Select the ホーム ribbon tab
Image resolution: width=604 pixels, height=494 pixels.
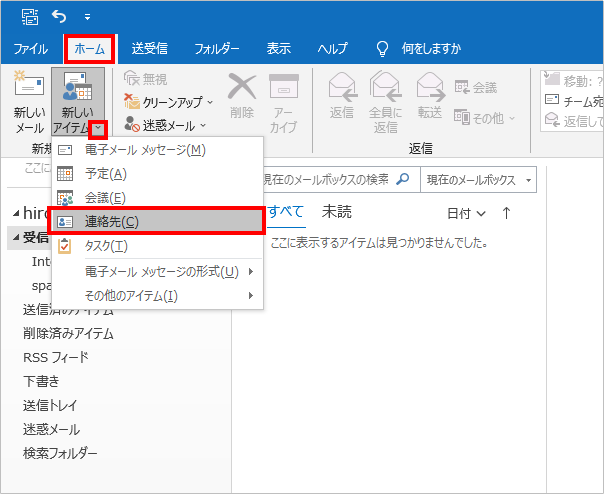[89, 49]
